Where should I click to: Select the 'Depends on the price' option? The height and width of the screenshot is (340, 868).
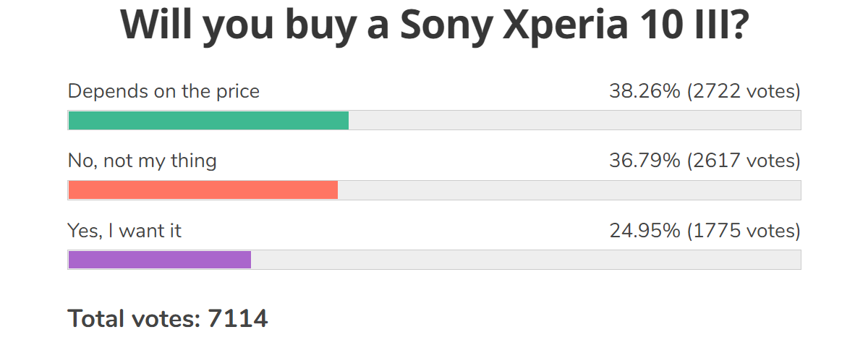coord(163,92)
